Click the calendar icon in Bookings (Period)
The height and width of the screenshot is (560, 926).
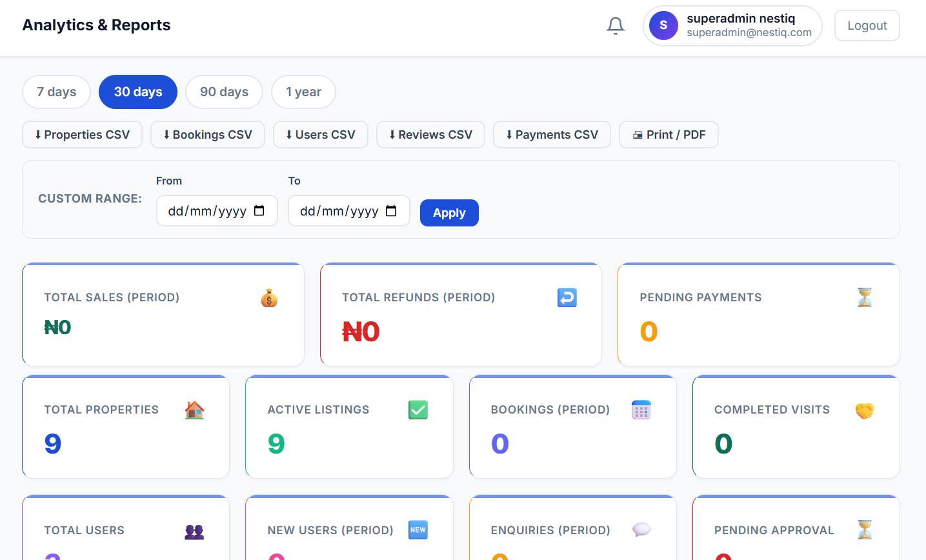pos(641,410)
